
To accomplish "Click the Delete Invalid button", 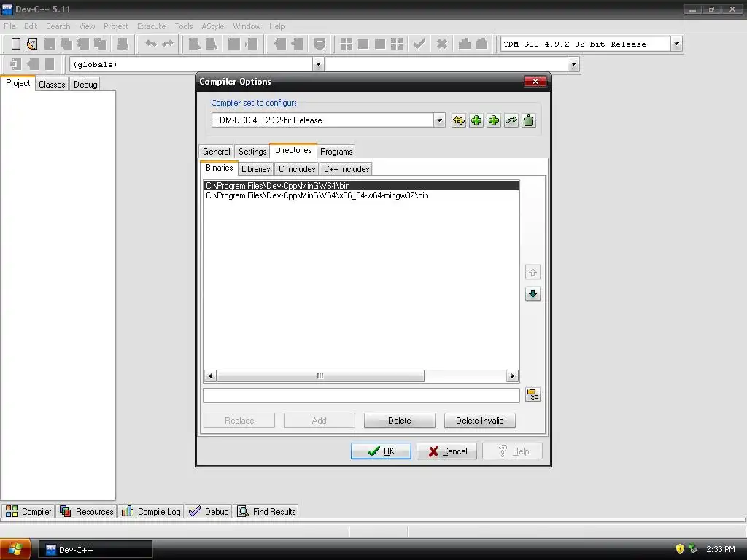I will click(480, 421).
